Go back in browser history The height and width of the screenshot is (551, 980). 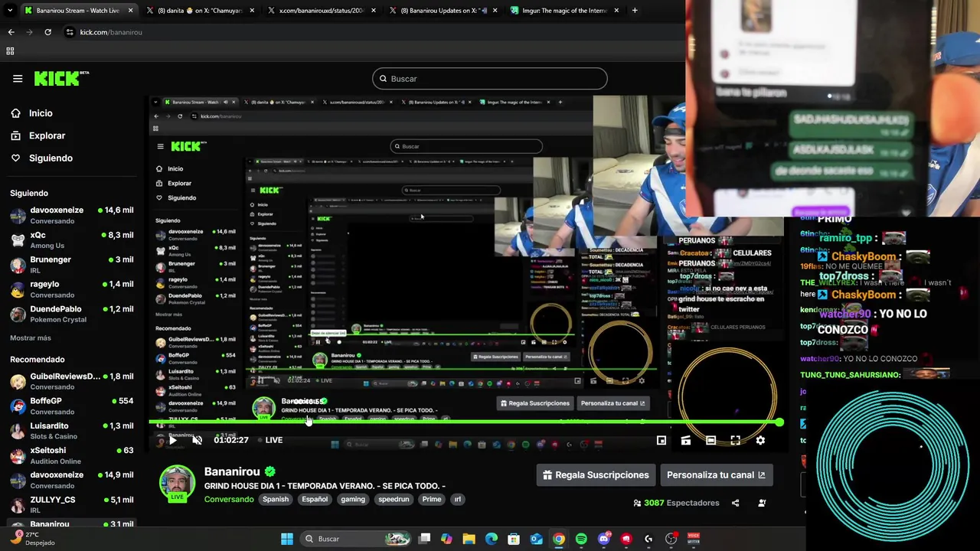[x=11, y=32]
